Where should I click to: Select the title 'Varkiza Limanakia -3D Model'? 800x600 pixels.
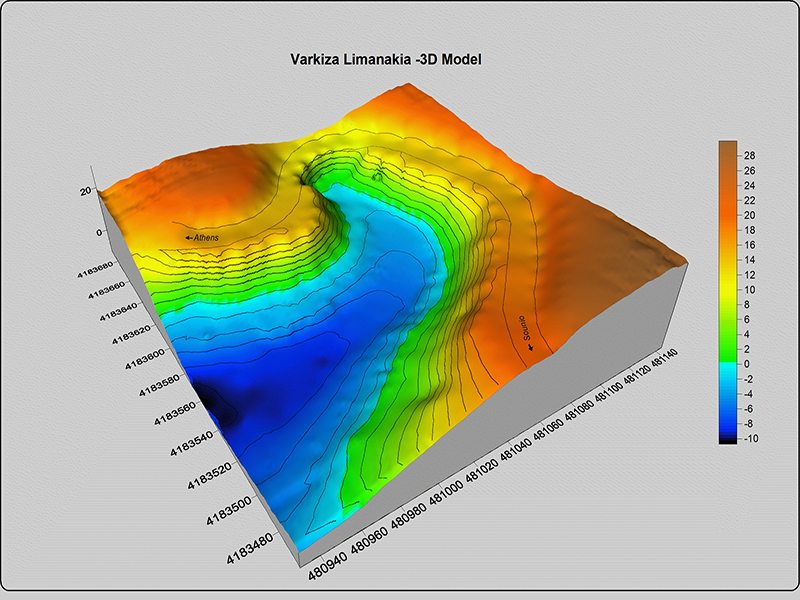coord(386,59)
